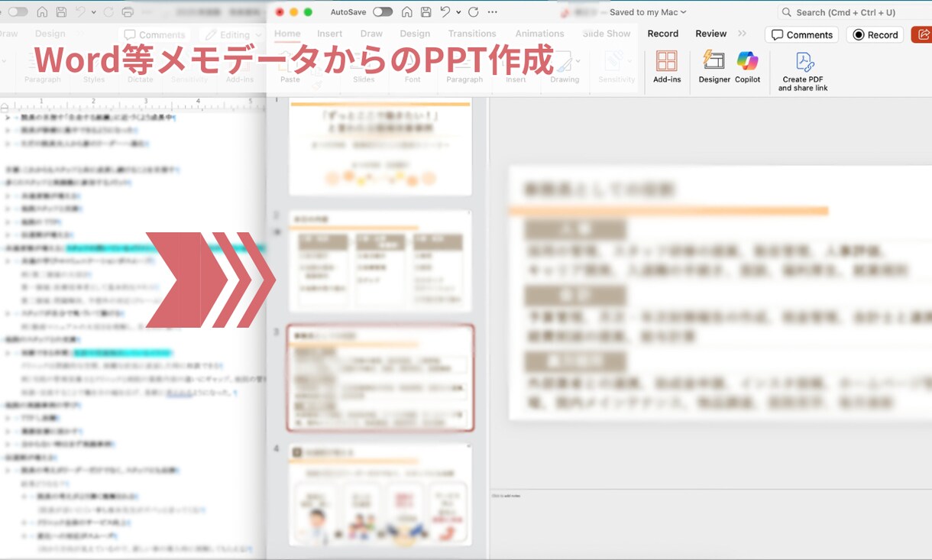The image size is (932, 560).
Task: Open the PowerPoint Insert tab
Action: pyautogui.click(x=330, y=34)
